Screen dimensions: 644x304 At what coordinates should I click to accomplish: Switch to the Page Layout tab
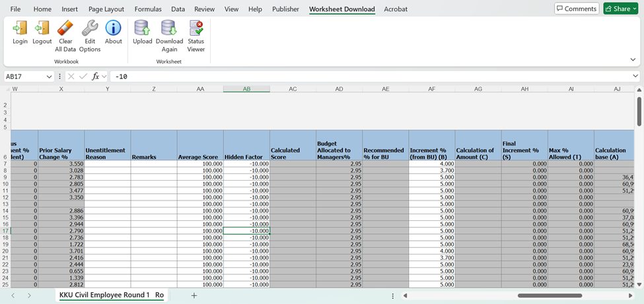(x=106, y=9)
